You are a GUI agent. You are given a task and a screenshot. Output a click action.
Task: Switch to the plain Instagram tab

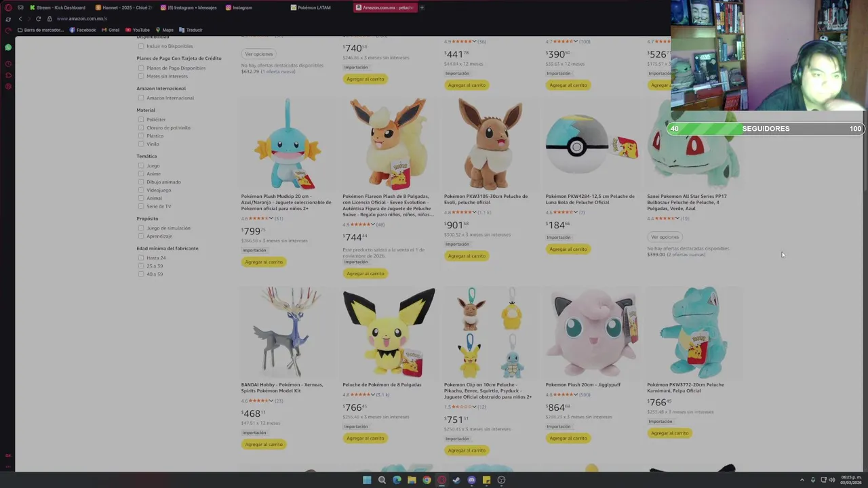pyautogui.click(x=239, y=7)
